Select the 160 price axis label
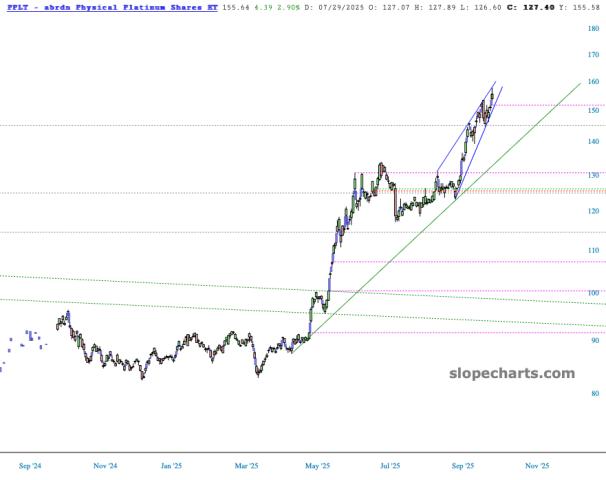 pos(593,82)
